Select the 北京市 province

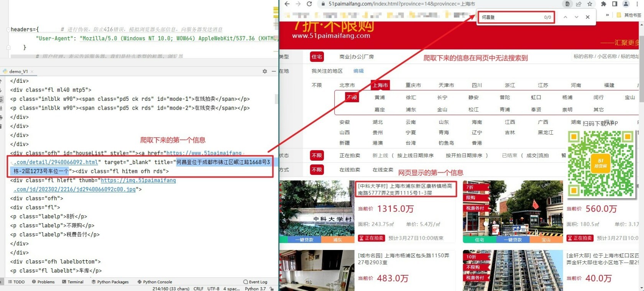[x=347, y=85]
